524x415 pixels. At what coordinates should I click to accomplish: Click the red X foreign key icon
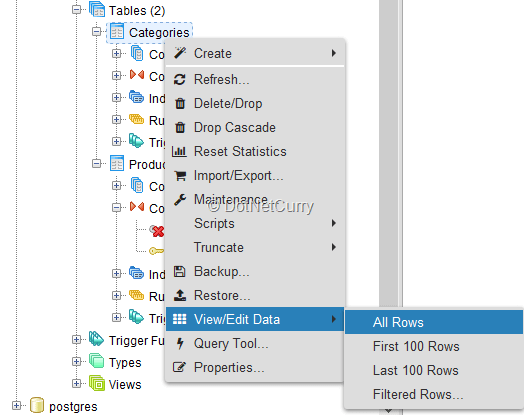[x=157, y=231]
